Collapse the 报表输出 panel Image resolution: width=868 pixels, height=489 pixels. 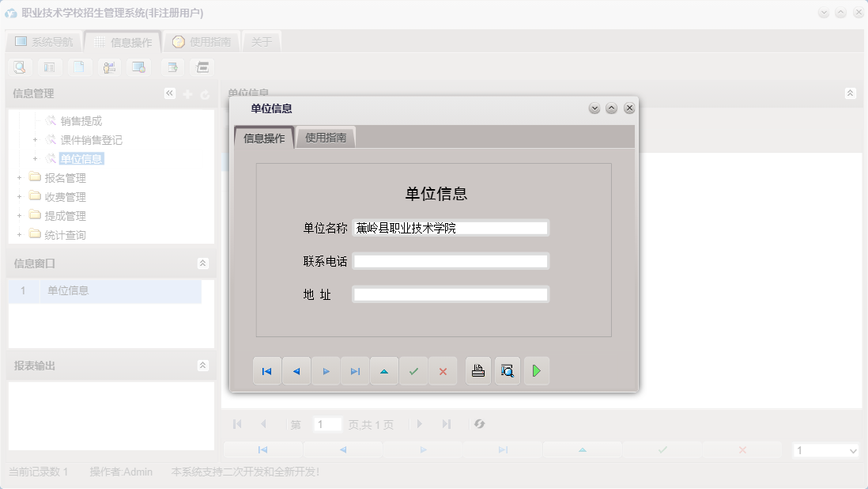(202, 366)
